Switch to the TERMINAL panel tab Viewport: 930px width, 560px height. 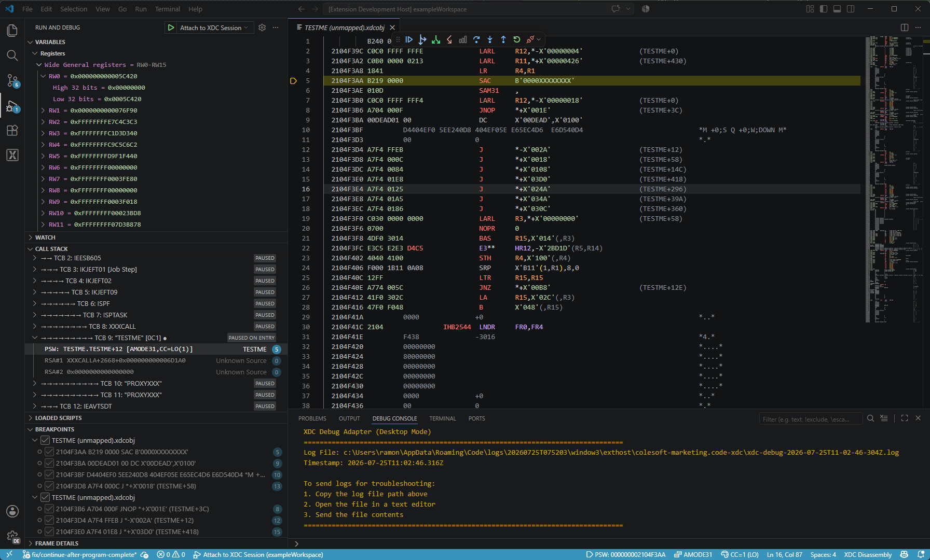[x=442, y=418]
